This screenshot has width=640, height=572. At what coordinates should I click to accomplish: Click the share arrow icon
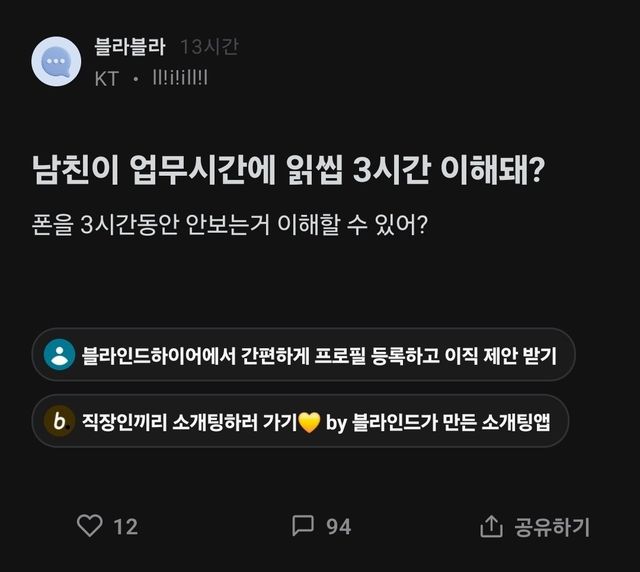[491, 525]
